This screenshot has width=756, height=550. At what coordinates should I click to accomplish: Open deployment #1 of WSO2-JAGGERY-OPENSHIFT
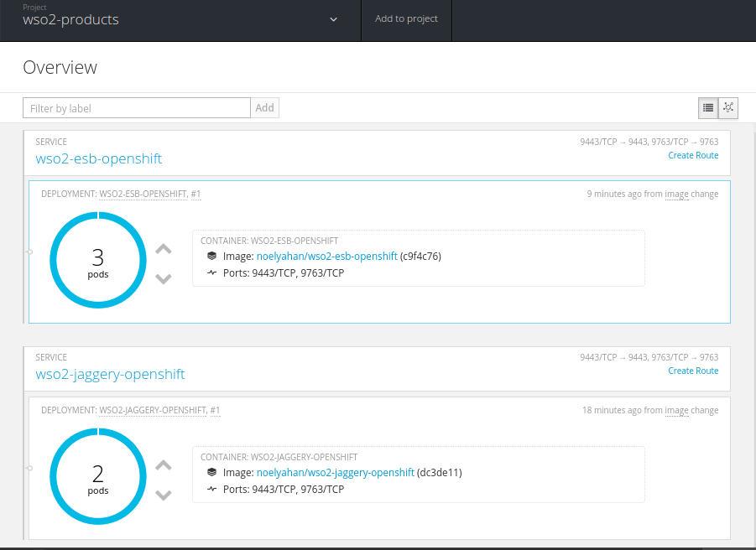point(215,410)
